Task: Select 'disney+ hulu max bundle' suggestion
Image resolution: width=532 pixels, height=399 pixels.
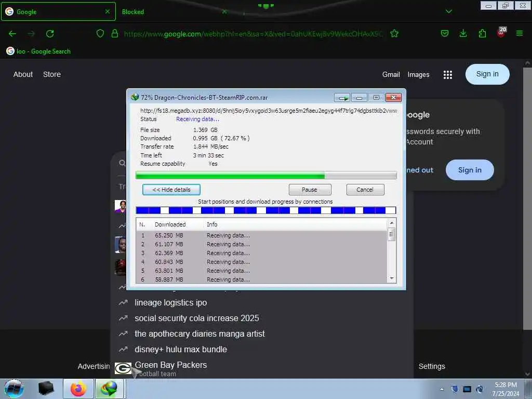Action: pyautogui.click(x=180, y=350)
